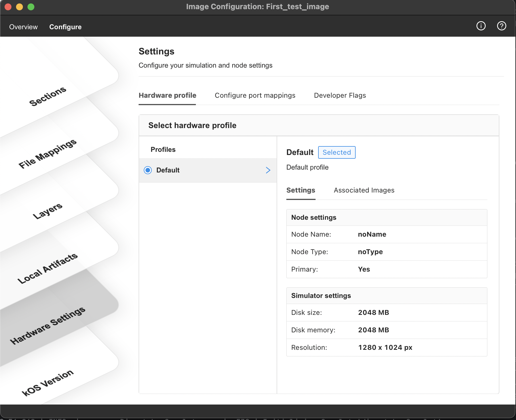The width and height of the screenshot is (516, 420).
Task: Open the Layers sidebar card
Action: [x=48, y=211]
